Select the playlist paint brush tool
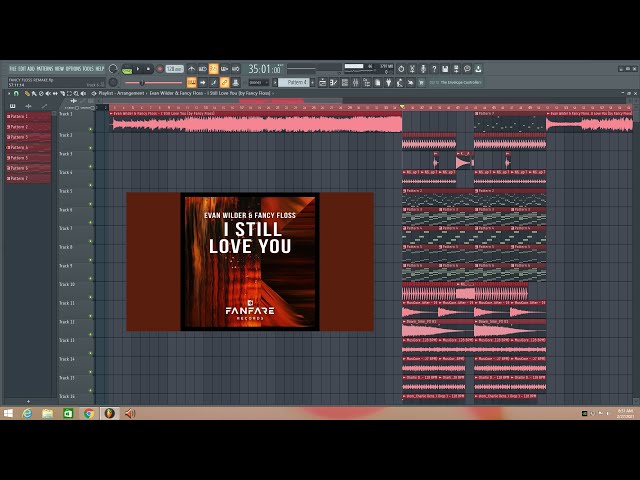Screen dimensions: 640x480 point(34,93)
